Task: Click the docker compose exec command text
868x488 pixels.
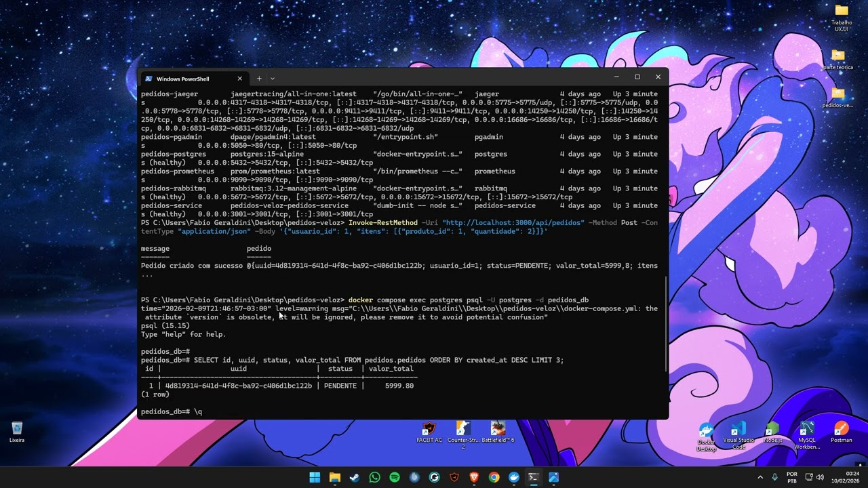Action: 468,300
